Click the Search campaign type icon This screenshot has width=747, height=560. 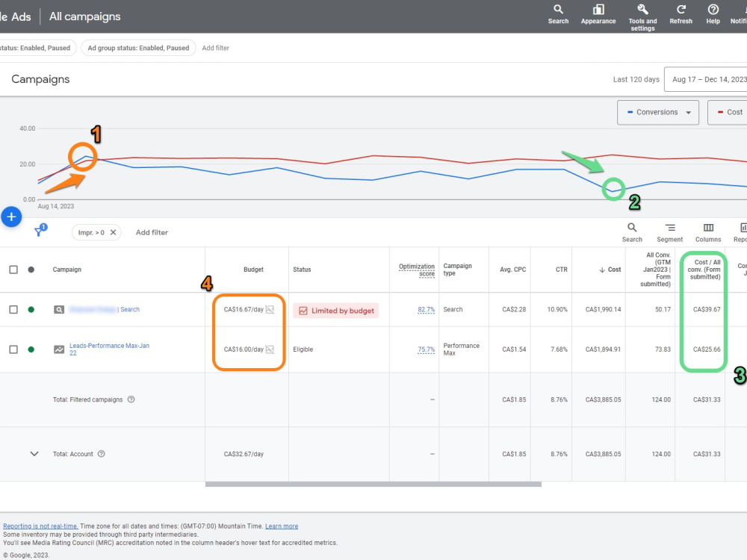tap(58, 310)
